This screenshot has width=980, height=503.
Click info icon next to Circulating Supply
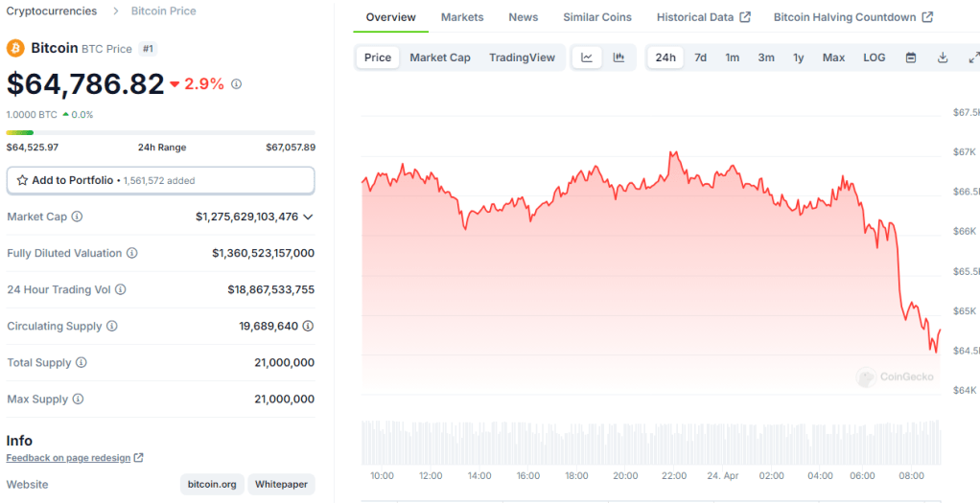point(112,326)
